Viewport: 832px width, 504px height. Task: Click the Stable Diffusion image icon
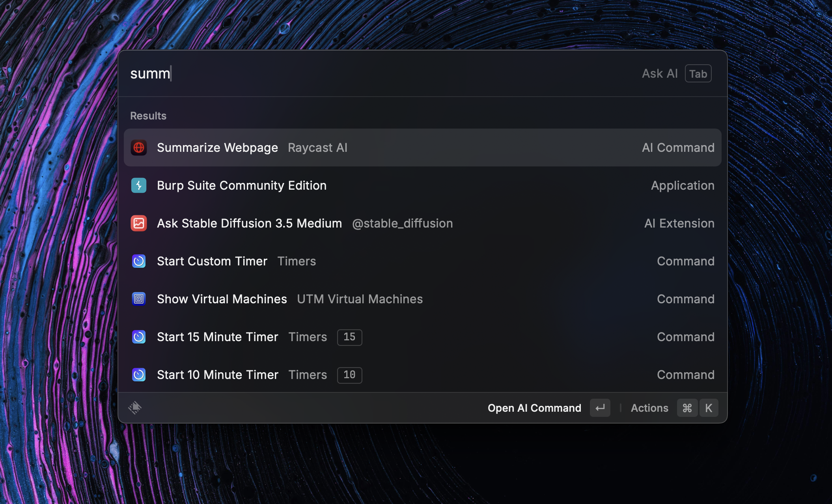pos(139,223)
